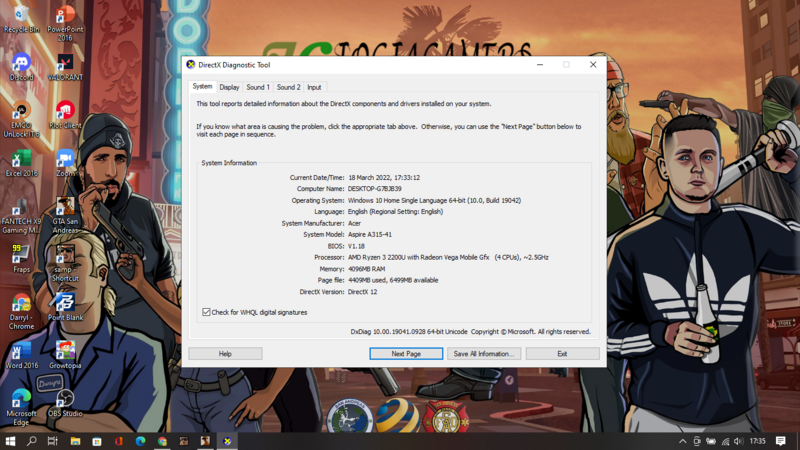Launch OBS Studio desktop icon
Screen dimensions: 800x450
tap(65, 403)
